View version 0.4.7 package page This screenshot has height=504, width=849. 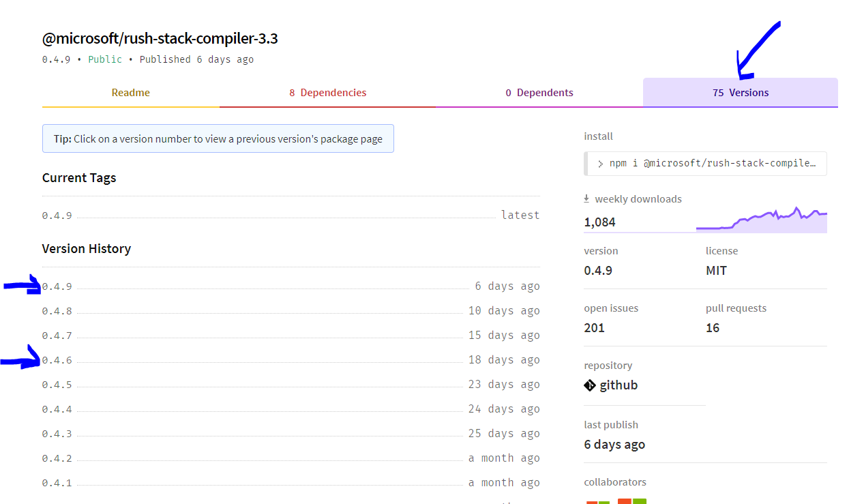pyautogui.click(x=57, y=336)
